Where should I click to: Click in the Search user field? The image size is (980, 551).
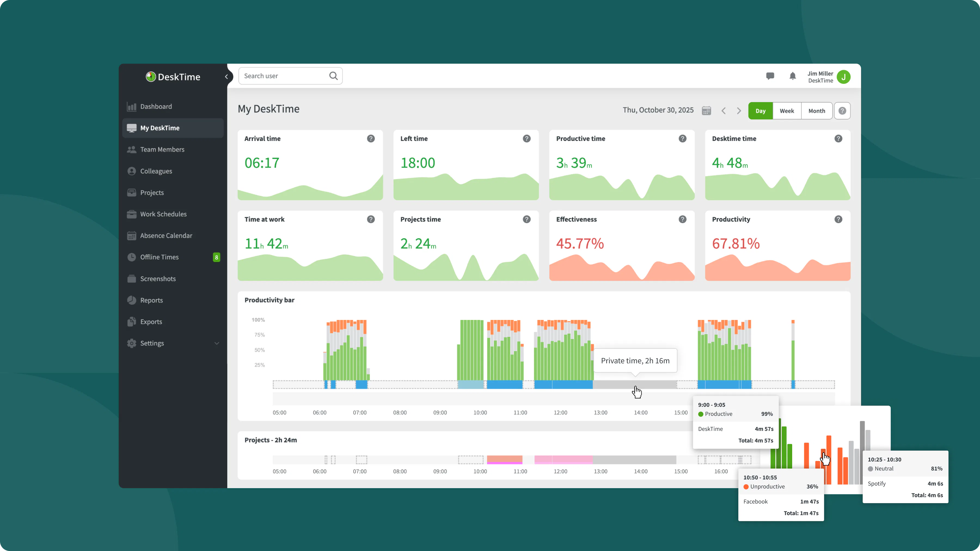pyautogui.click(x=283, y=76)
